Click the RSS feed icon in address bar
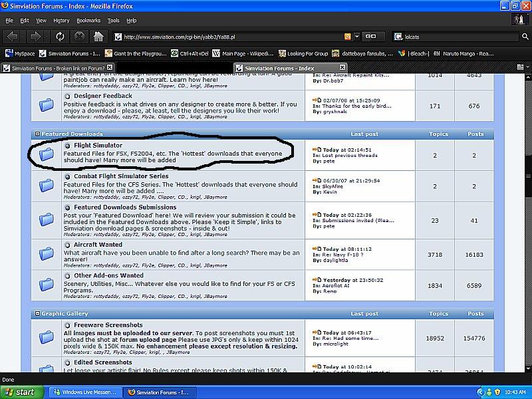This screenshot has width=532, height=399. tap(347, 37)
